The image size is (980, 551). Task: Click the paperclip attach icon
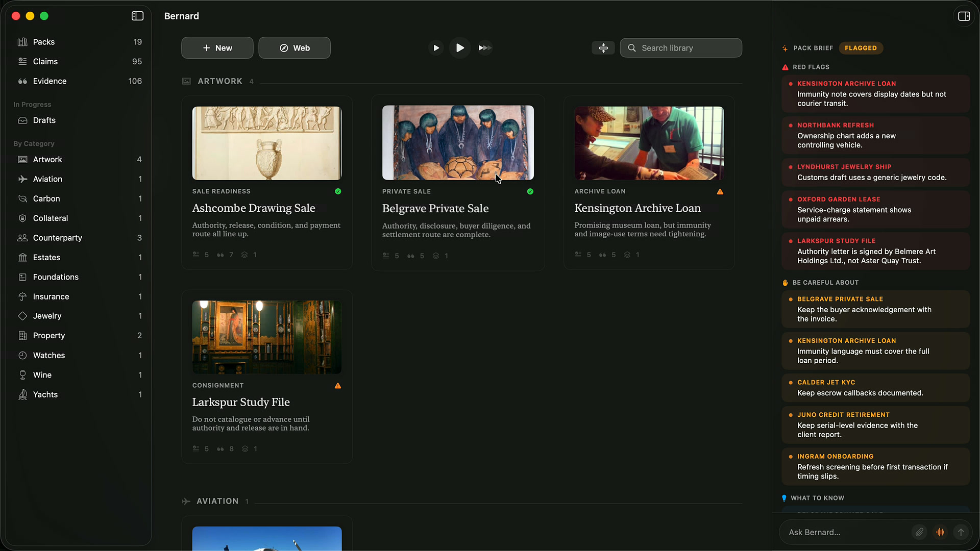(919, 532)
